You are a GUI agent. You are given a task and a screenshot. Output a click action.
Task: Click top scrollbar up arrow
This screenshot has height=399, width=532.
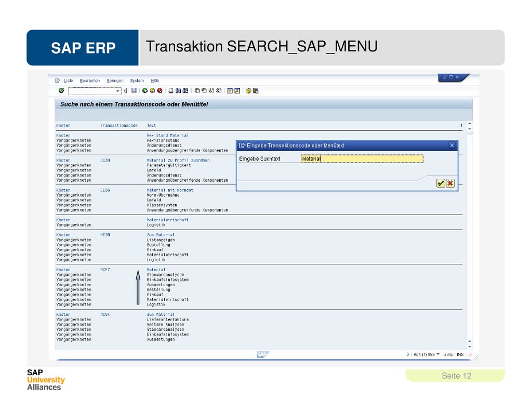pos(470,124)
